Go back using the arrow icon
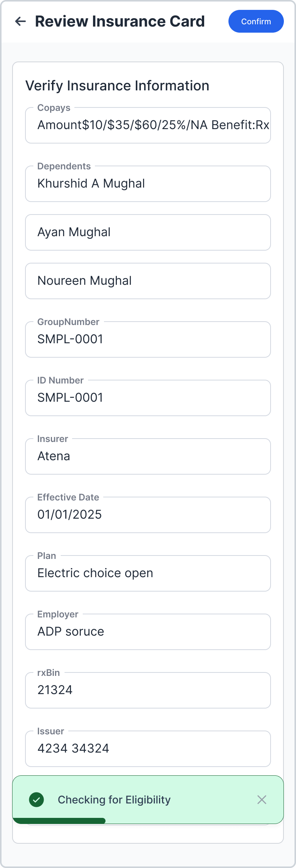 [20, 21]
